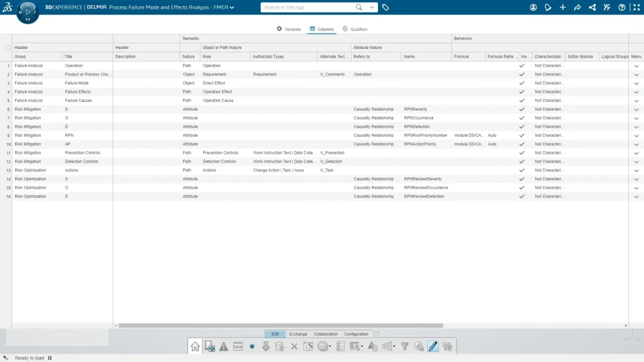Click the share arrow icon in top bar
Viewport: 644px width, 362px height.
577,8
